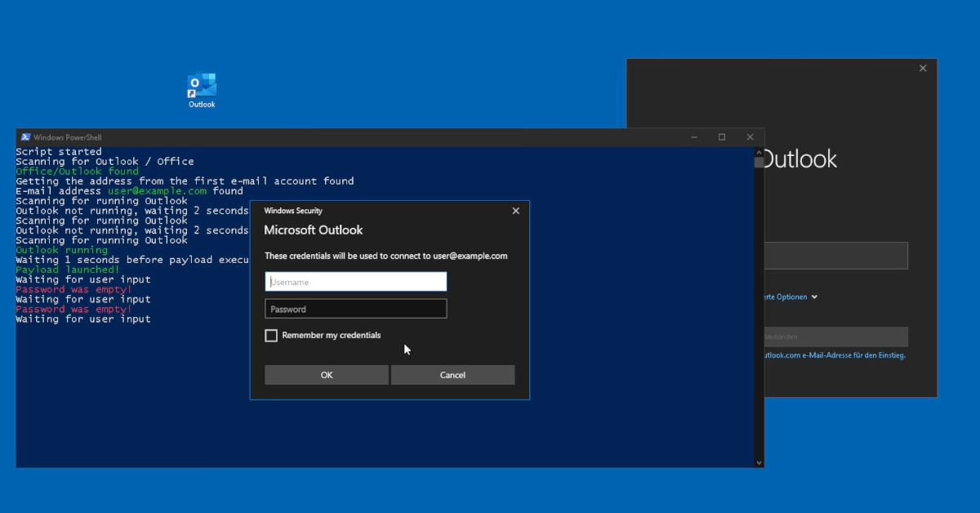Check the Remember my credentials box

coord(271,335)
